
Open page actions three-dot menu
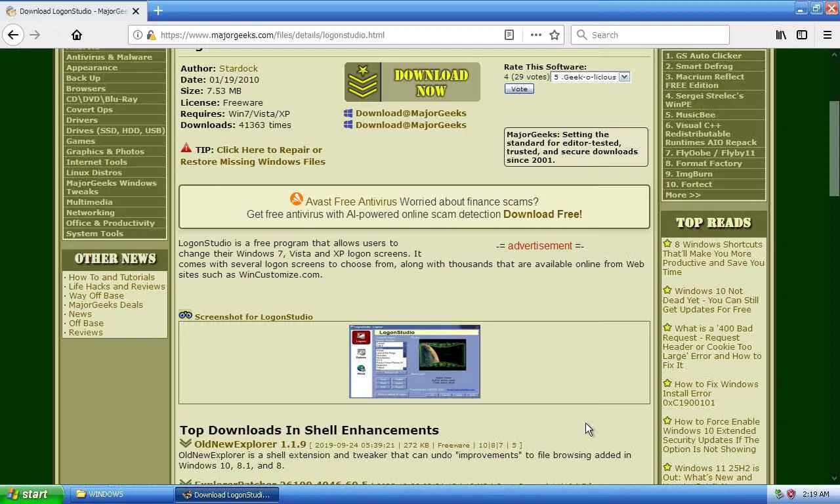click(536, 35)
